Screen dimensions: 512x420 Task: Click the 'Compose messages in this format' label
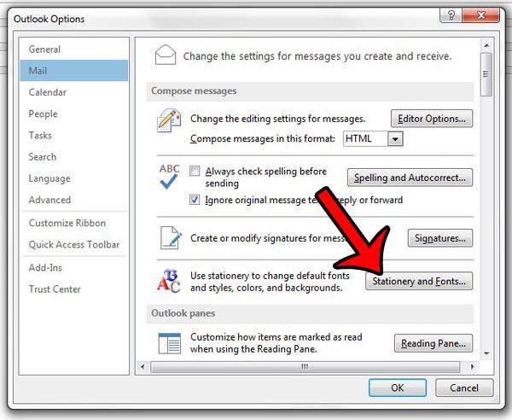tap(263, 139)
